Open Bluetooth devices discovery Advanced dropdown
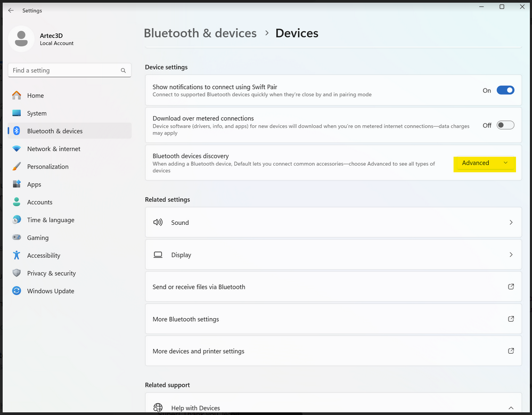The width and height of the screenshot is (532, 415). (x=485, y=163)
